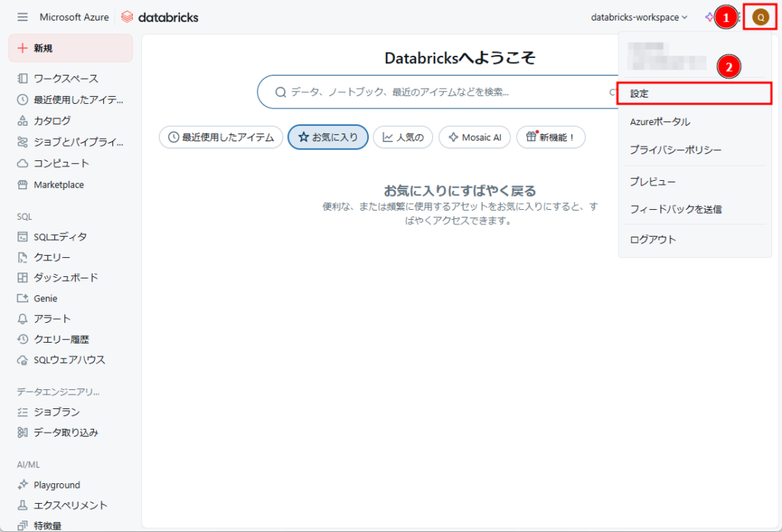Open the user avatar menu

760,18
